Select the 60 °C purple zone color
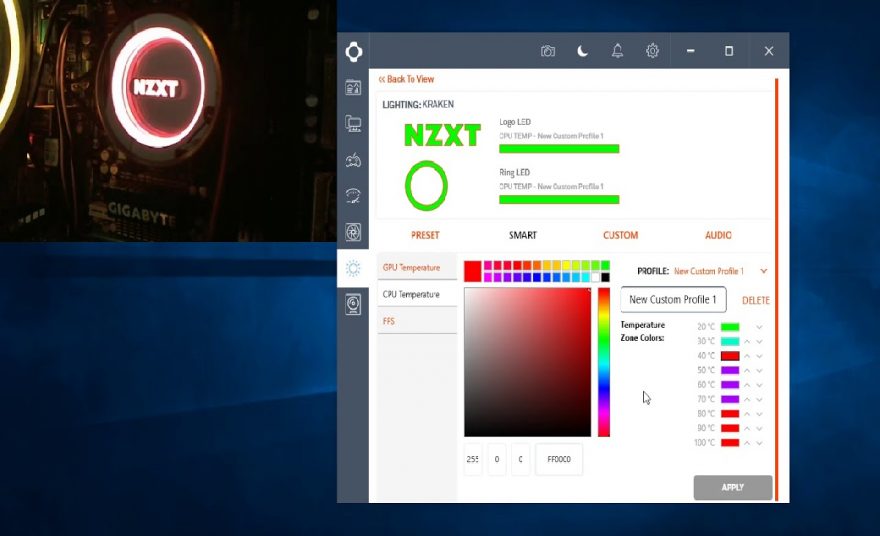Image resolution: width=880 pixels, height=536 pixels. click(x=730, y=385)
